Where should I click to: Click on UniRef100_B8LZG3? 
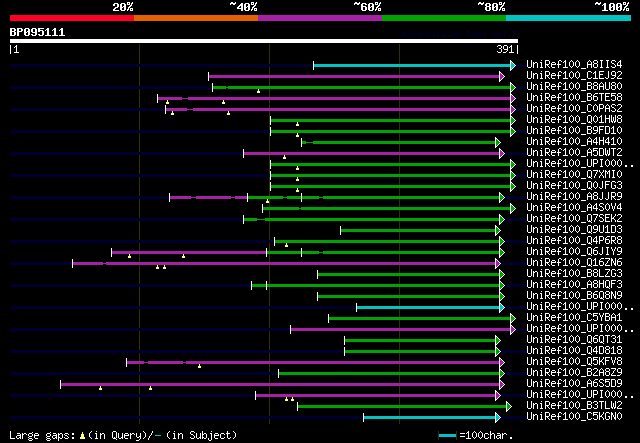[574, 274]
